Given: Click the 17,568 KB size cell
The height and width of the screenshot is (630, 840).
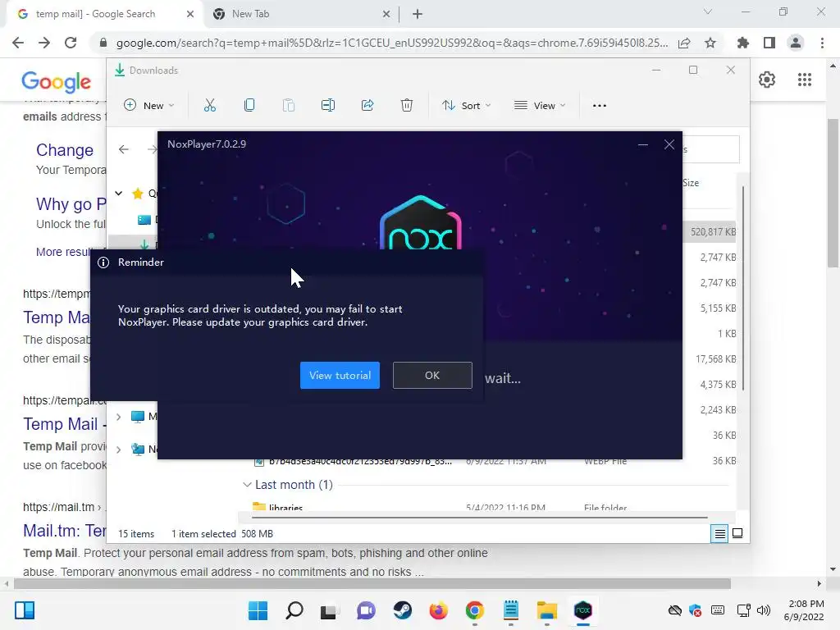Looking at the screenshot, I should tap(715, 359).
